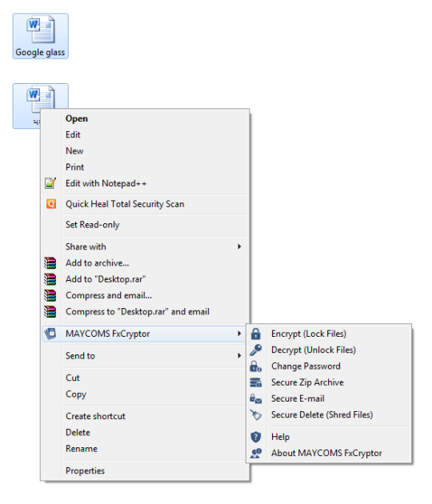Click WinRAR icon beside Compress to "Desktop.rar" and email
The image size is (432, 504).
coord(50,311)
